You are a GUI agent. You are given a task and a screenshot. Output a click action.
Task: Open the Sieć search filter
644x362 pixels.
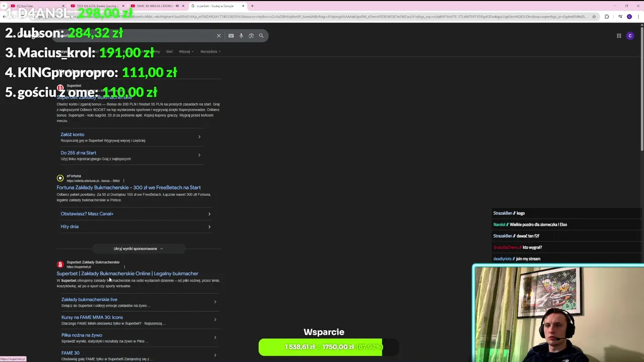pyautogui.click(x=169, y=51)
